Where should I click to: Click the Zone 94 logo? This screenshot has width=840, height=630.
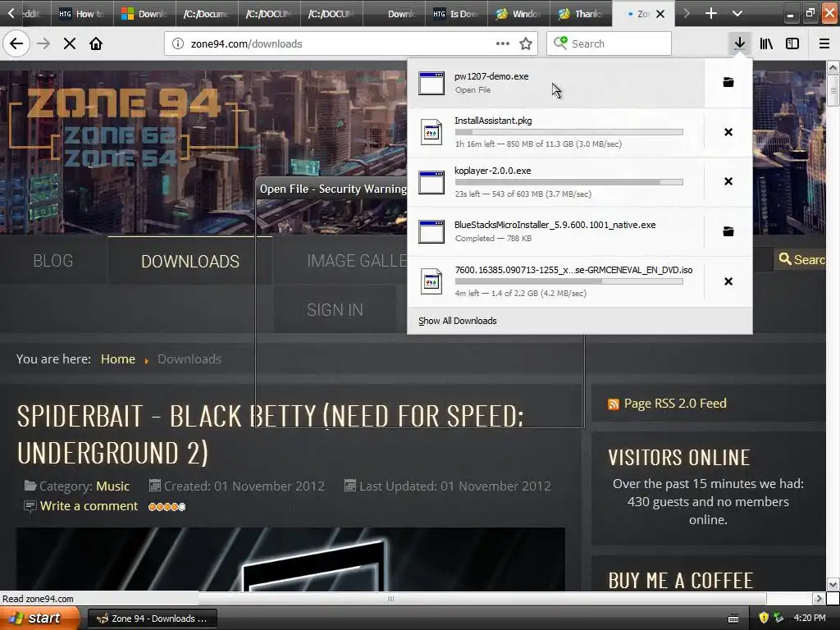(126, 126)
